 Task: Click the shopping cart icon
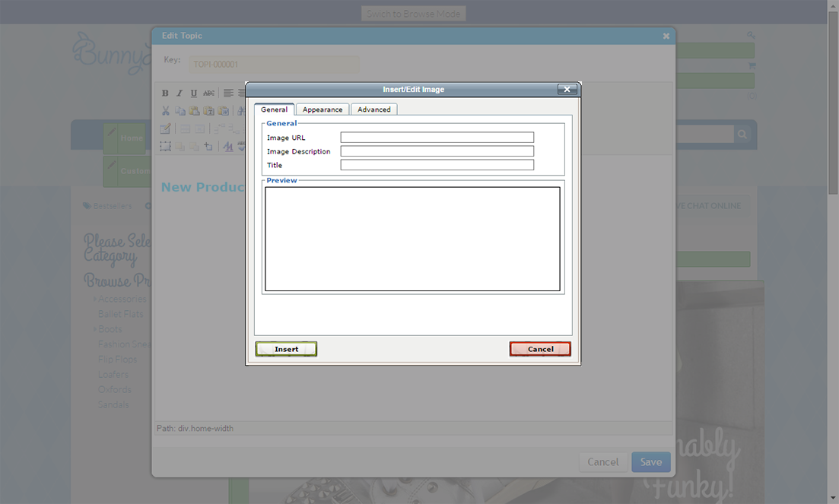(752, 65)
